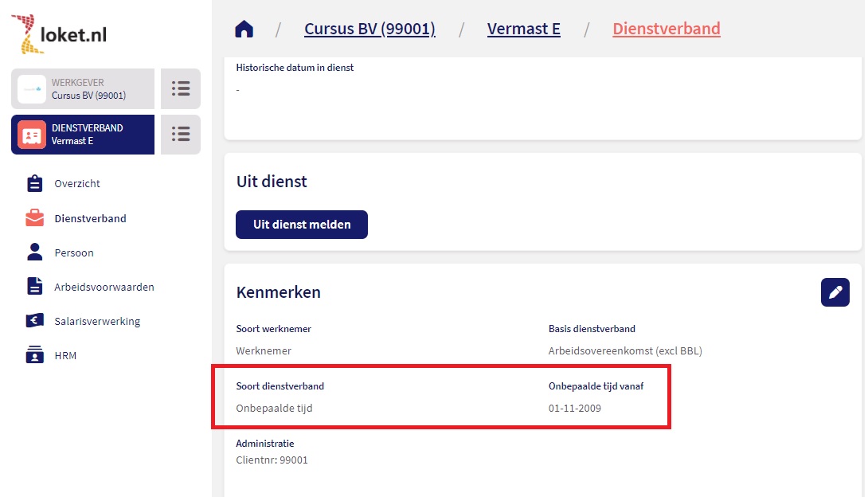Screen dimensions: 868x497
Task: Click the Dienstverband briefcase icon in sidebar
Action: tap(35, 218)
